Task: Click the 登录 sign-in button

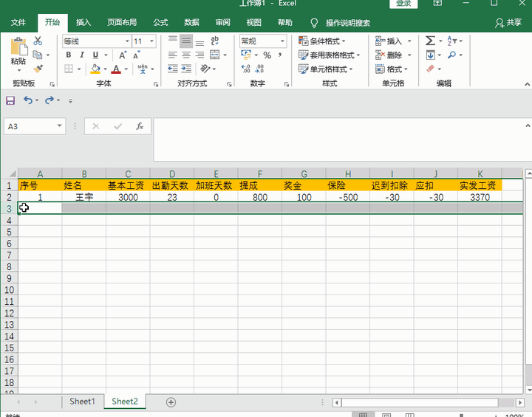Action: tap(403, 4)
